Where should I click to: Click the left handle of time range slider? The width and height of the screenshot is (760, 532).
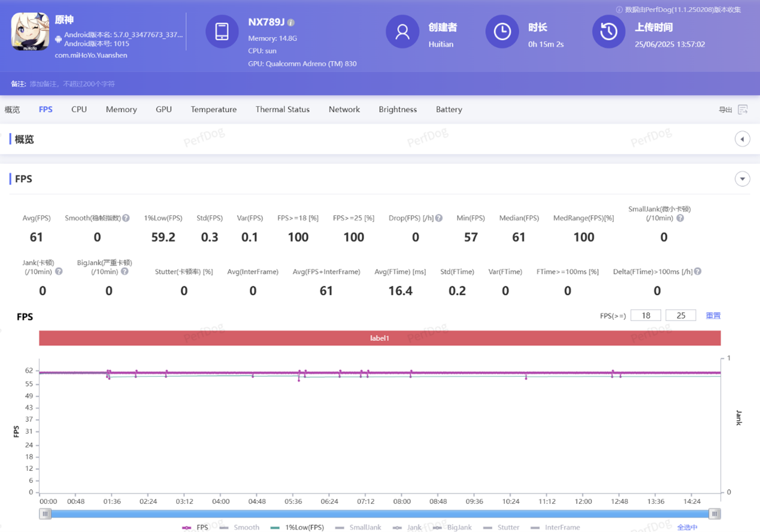point(46,514)
